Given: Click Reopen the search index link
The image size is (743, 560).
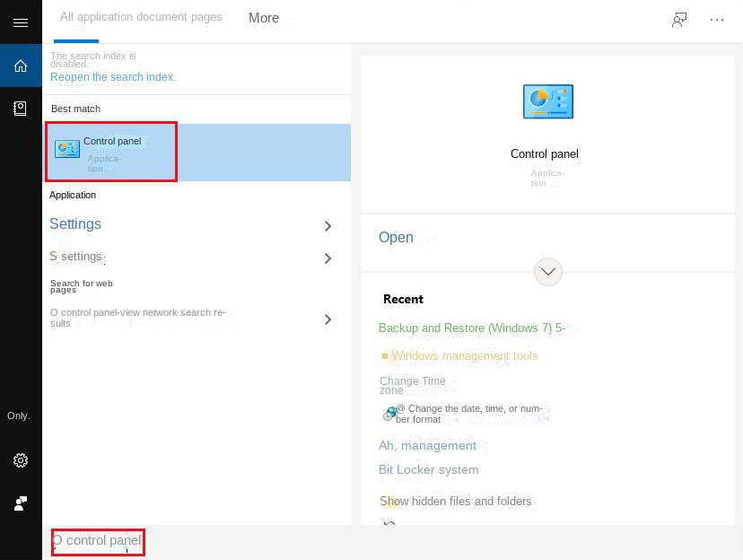Looking at the screenshot, I should 113,77.
